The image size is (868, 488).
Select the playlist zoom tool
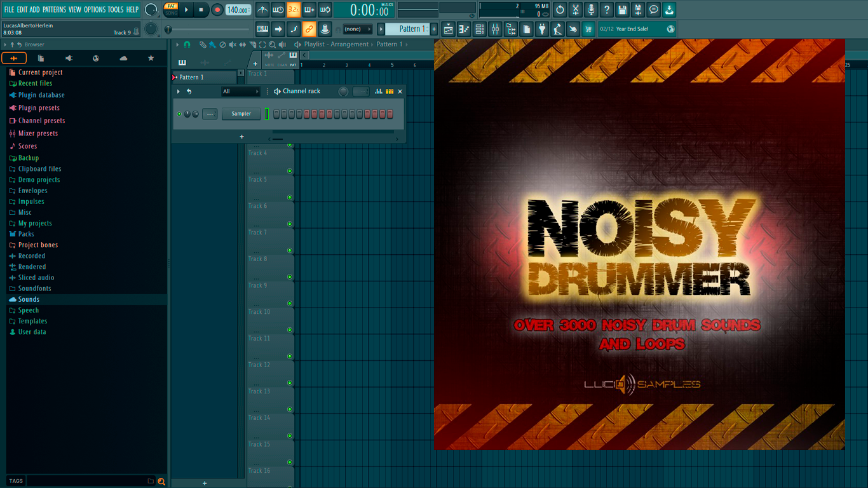point(272,44)
